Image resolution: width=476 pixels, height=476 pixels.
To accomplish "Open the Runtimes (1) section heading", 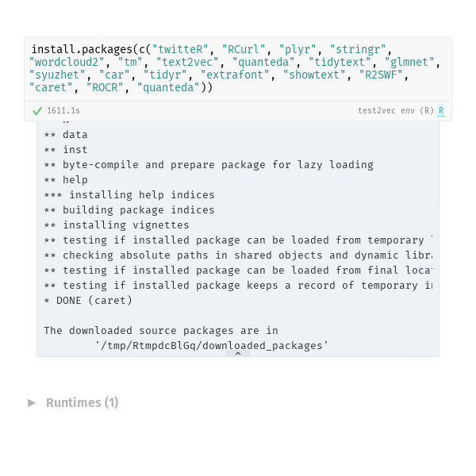I will click(x=82, y=403).
